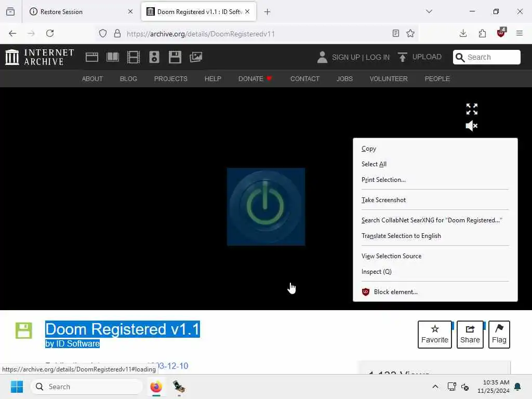Show hidden system tray icons
The width and height of the screenshot is (532, 399).
point(435,387)
